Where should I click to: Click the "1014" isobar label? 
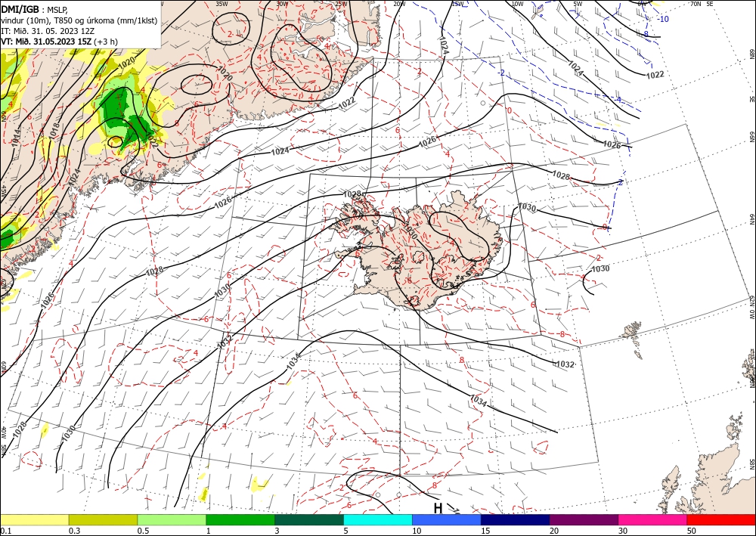[17, 138]
